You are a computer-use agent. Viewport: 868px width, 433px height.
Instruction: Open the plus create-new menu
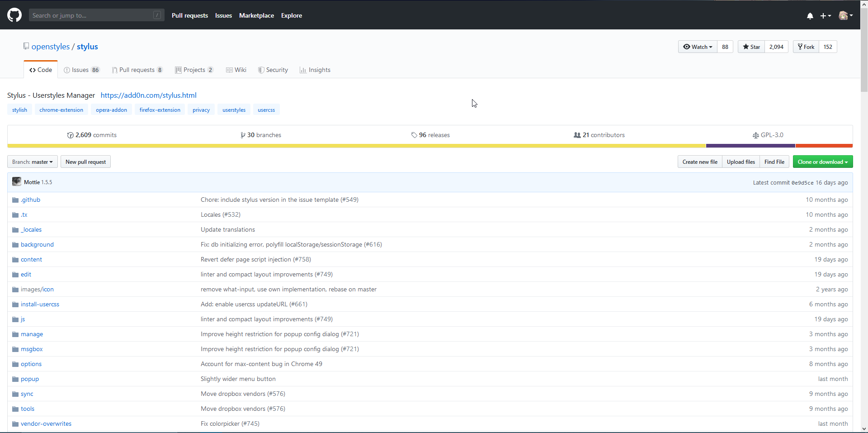[826, 16]
